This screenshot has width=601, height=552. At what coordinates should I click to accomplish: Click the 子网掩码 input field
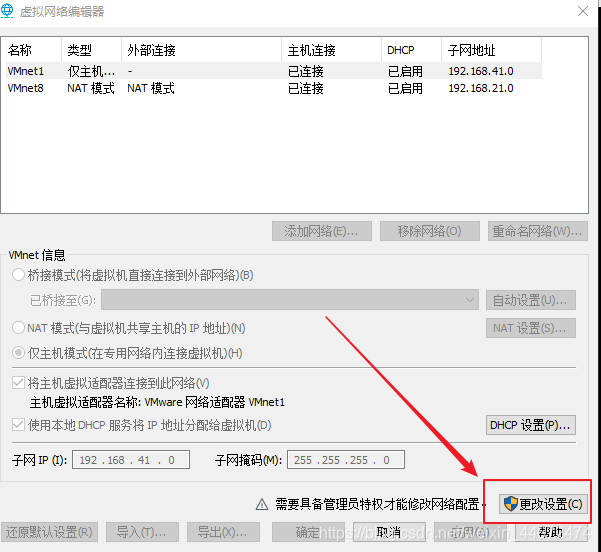346,460
